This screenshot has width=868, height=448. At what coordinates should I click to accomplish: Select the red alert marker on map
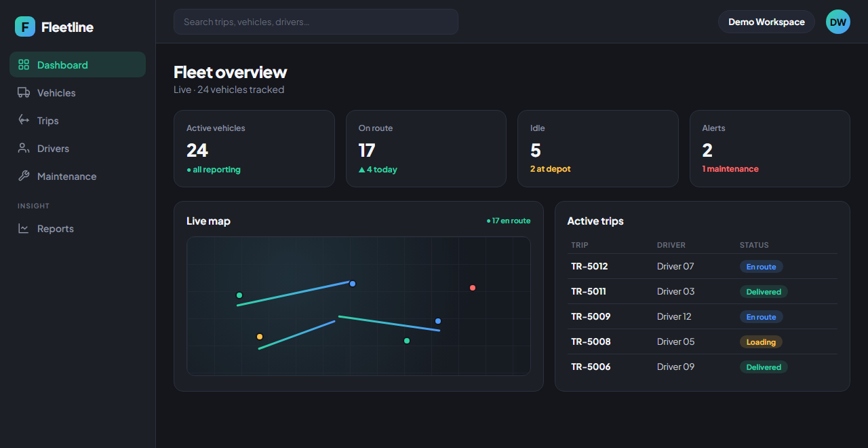pyautogui.click(x=473, y=288)
